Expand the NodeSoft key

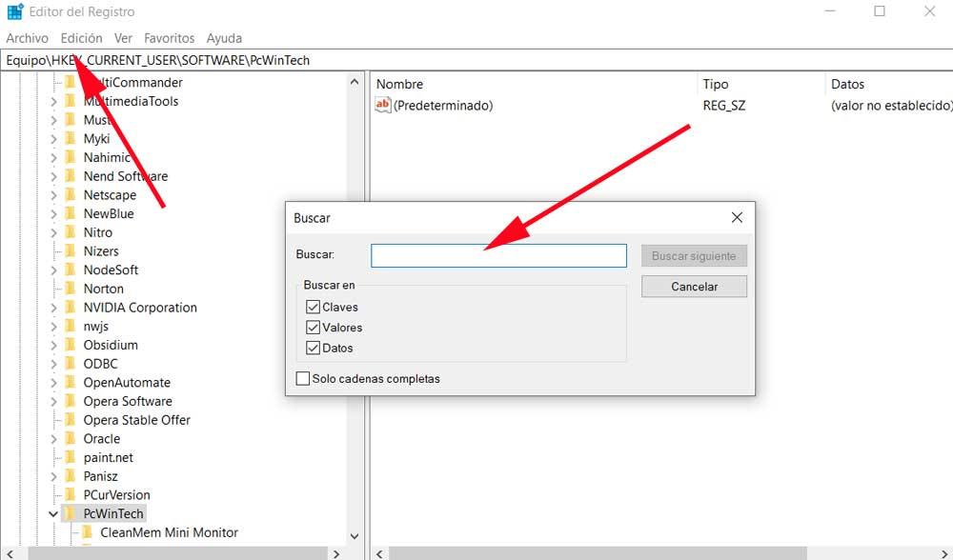pos(53,270)
